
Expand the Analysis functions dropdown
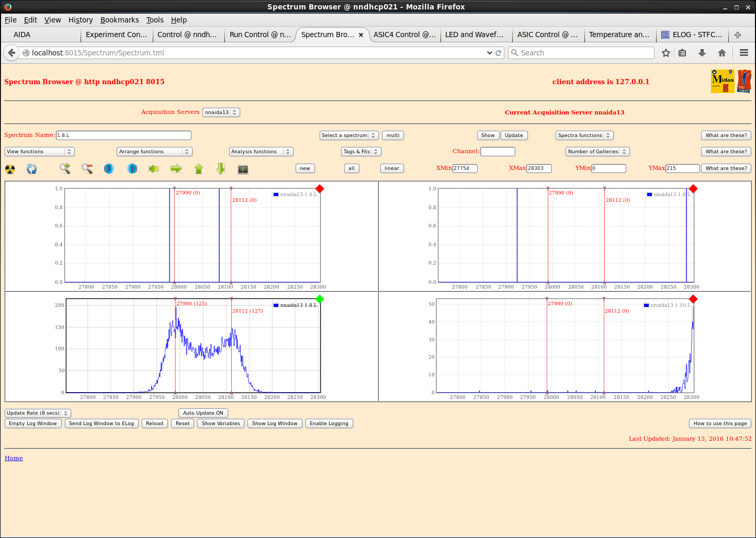261,152
